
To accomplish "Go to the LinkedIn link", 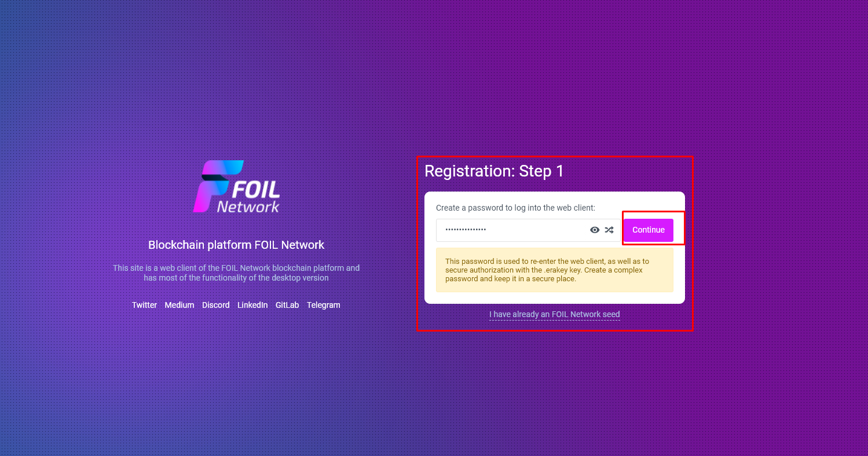I will point(252,305).
